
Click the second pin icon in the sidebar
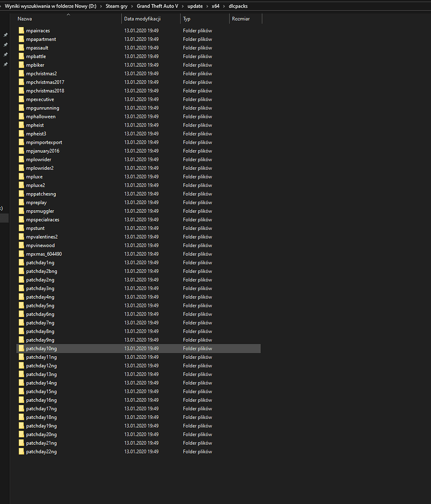coord(6,44)
